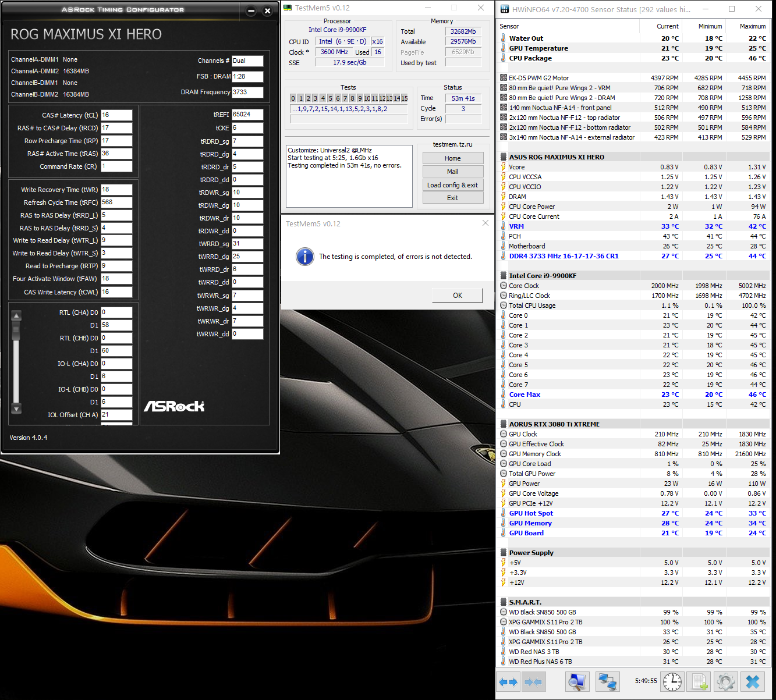Viewport: 776px width, 700px height.
Task: Select the DDR4 3733 MHz sensor row
Action: coord(564,256)
